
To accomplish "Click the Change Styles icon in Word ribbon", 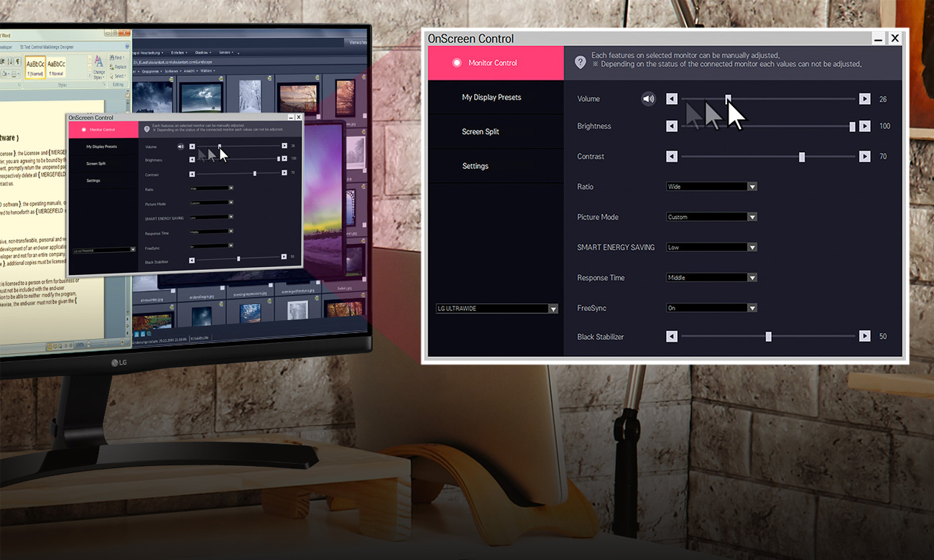I will (98, 68).
